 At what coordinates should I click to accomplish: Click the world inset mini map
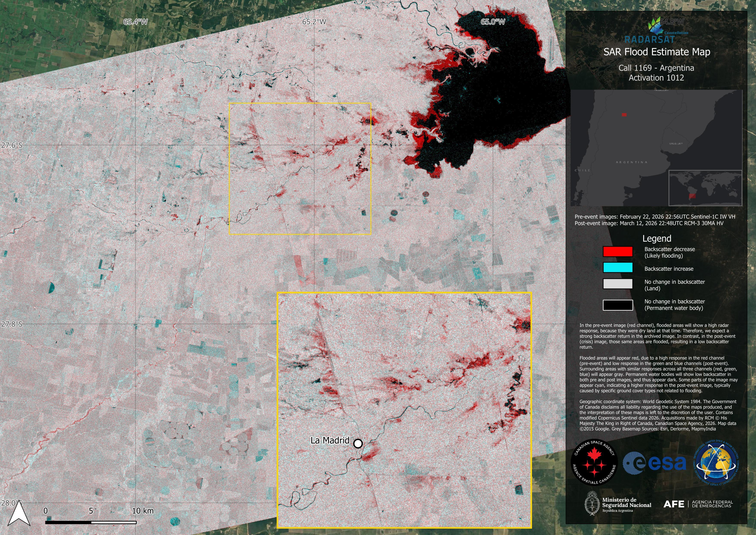tap(705, 188)
